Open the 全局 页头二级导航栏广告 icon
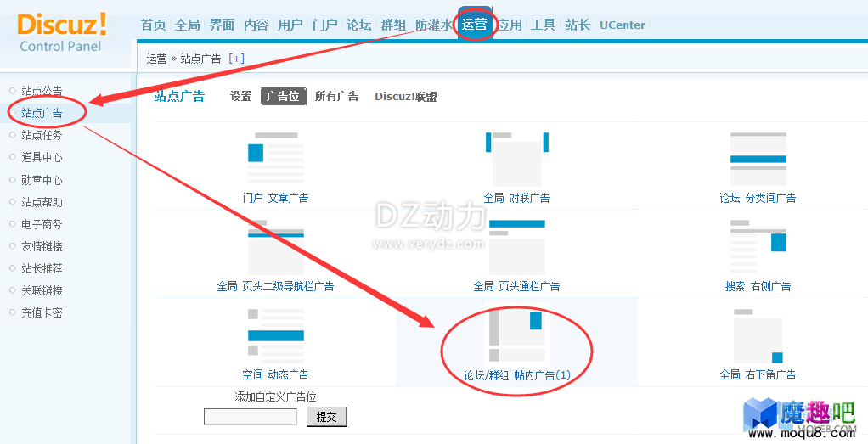The height and width of the screenshot is (444, 868). point(276,247)
